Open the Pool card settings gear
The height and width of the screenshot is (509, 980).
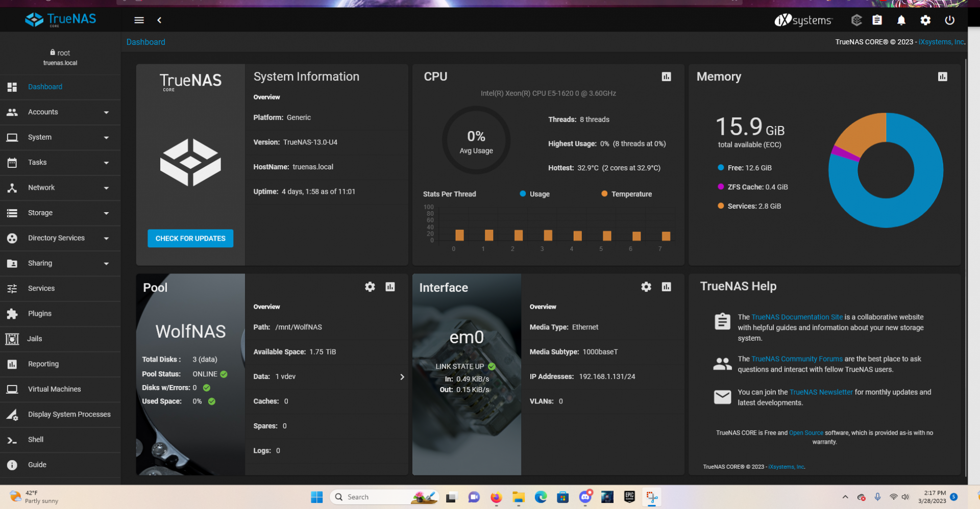[x=370, y=287]
